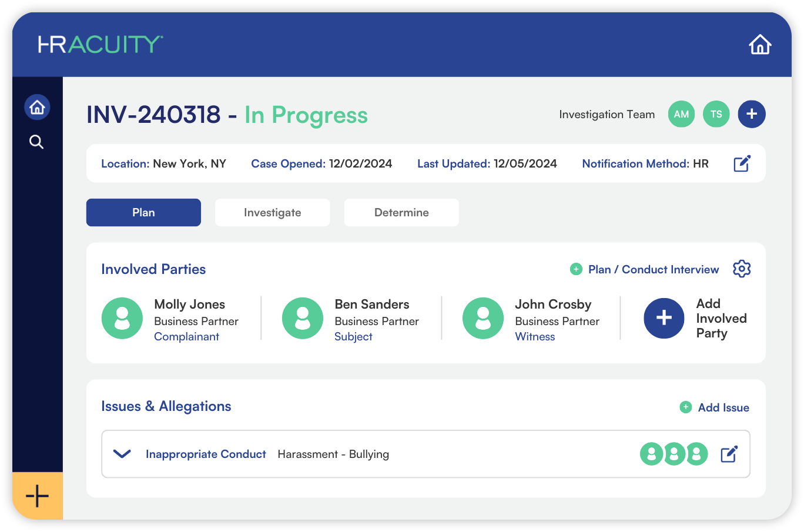
Task: Edit the Inappropriate Conduct issue
Action: click(729, 454)
